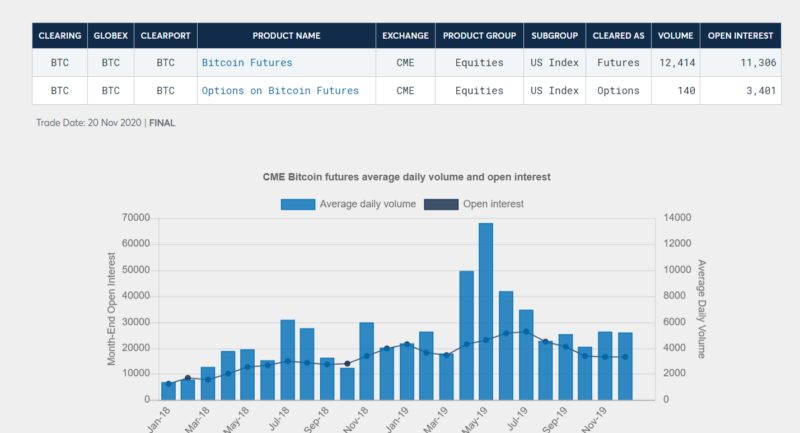This screenshot has width=800, height=433.
Task: Select the open interest value 11,306
Action: 758,63
